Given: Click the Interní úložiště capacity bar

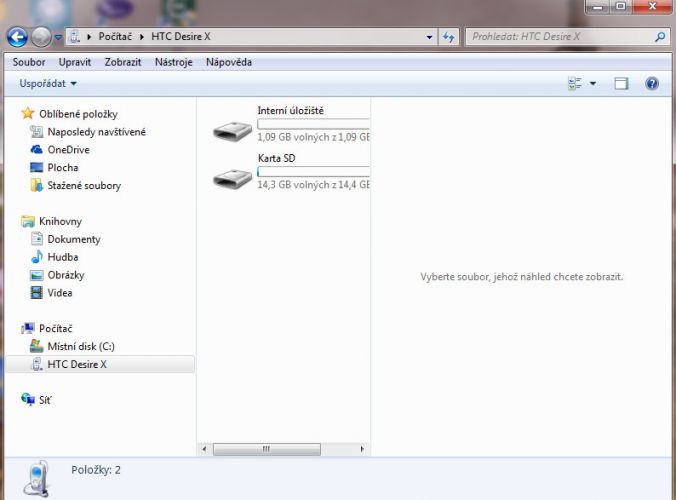Looking at the screenshot, I should [x=313, y=124].
